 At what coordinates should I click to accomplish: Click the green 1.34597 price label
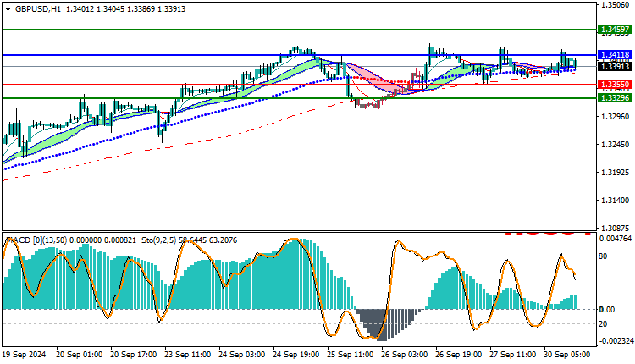[x=615, y=30]
